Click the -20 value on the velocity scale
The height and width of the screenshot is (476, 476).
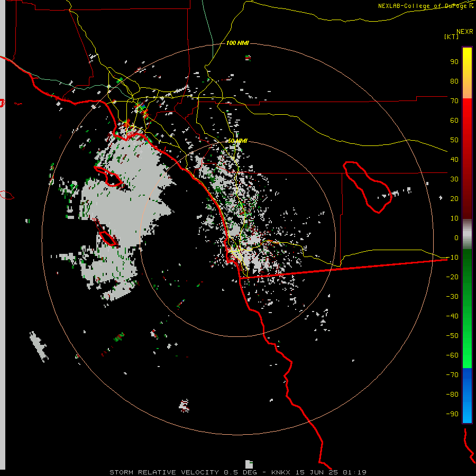(452, 277)
